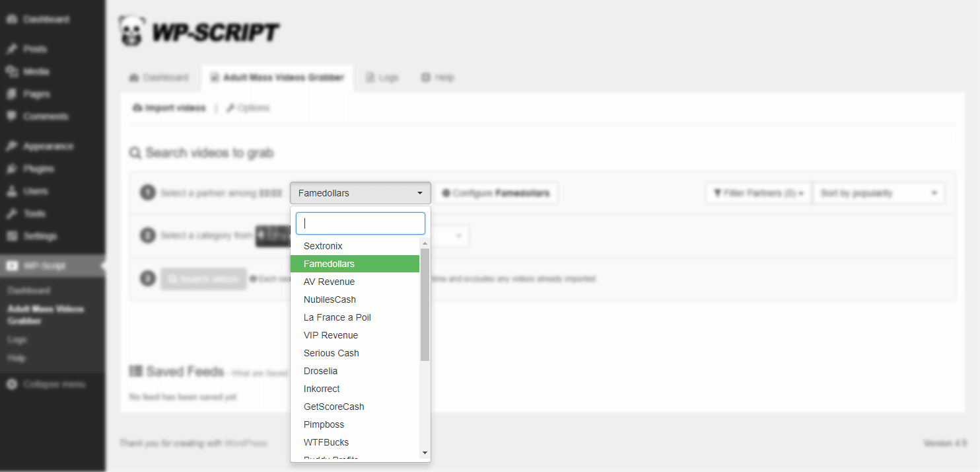Screen dimensions: 980x472
Task: Open Comments bubble icon in sidebar
Action: point(11,116)
